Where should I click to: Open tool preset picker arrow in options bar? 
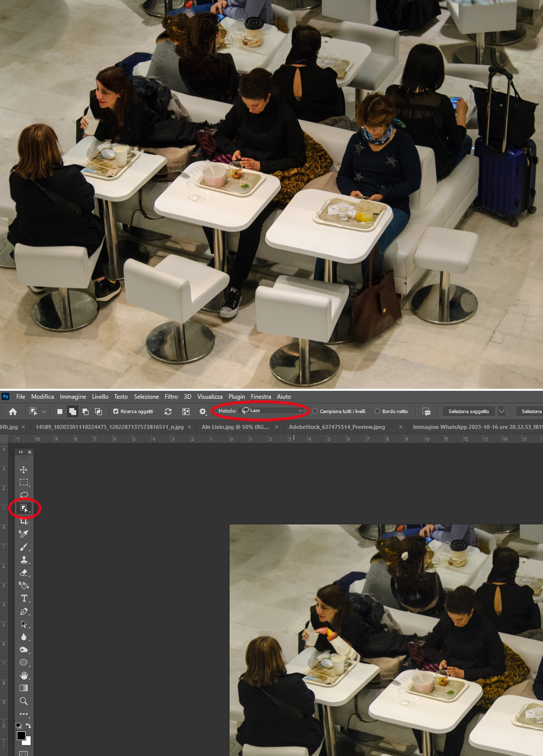[44, 412]
